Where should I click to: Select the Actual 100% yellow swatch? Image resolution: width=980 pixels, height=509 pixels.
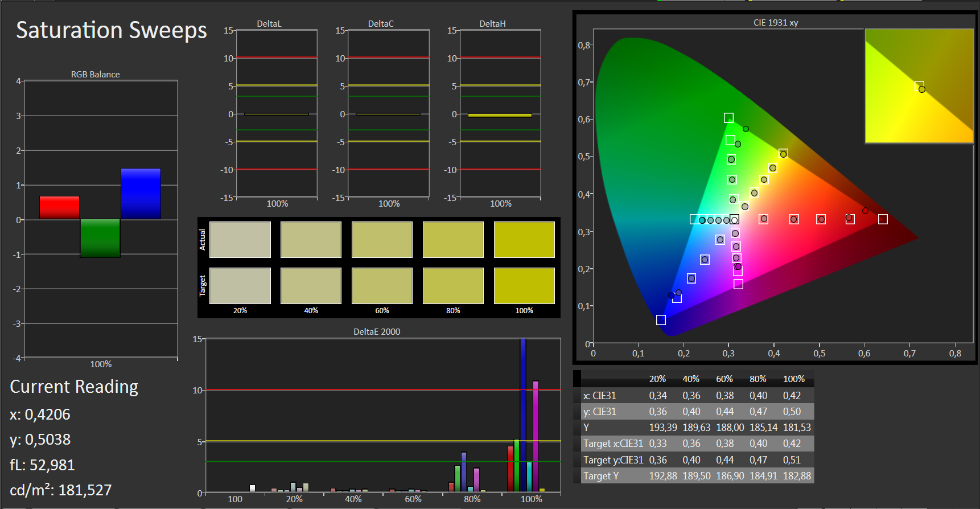tap(524, 240)
